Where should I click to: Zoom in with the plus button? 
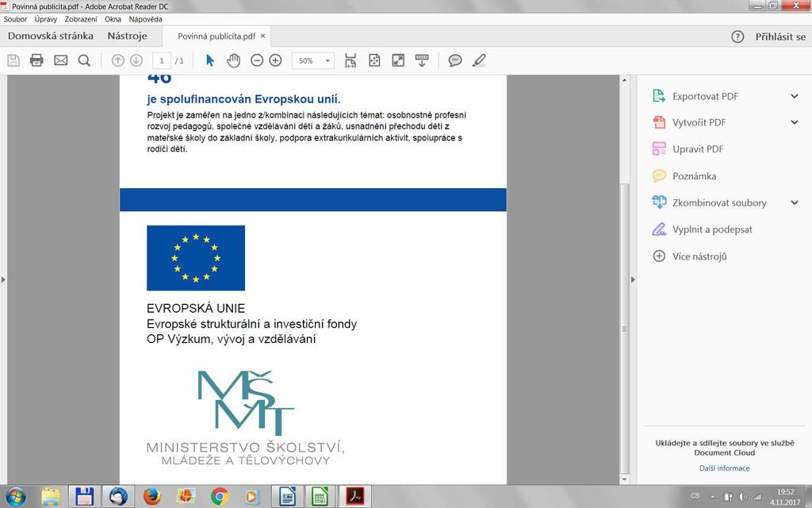click(x=275, y=60)
